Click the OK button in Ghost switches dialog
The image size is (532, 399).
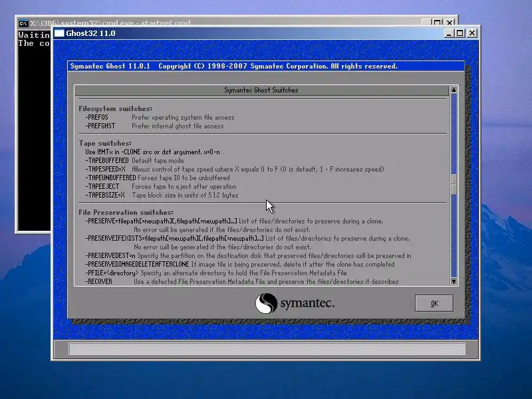point(434,303)
